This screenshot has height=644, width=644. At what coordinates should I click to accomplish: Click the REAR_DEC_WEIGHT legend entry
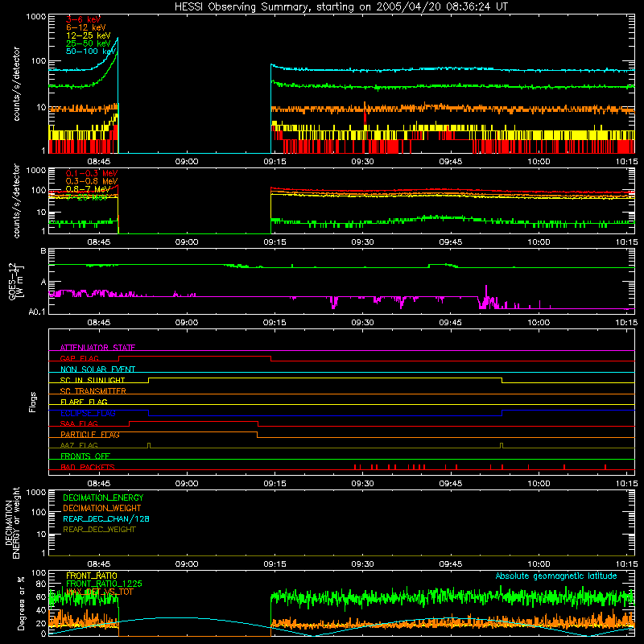tap(99, 530)
